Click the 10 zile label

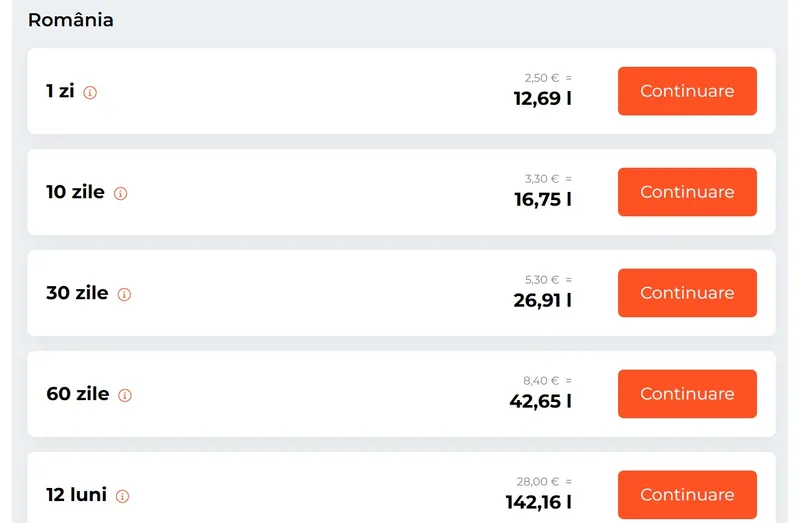point(75,192)
